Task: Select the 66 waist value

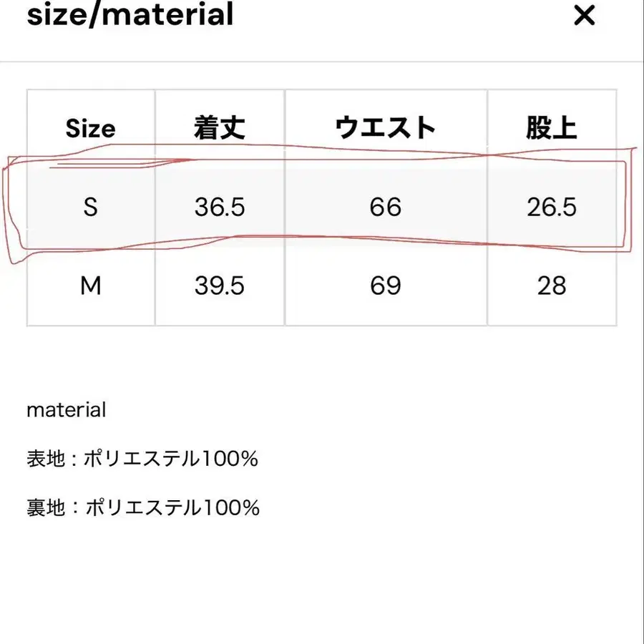Action: (386, 208)
